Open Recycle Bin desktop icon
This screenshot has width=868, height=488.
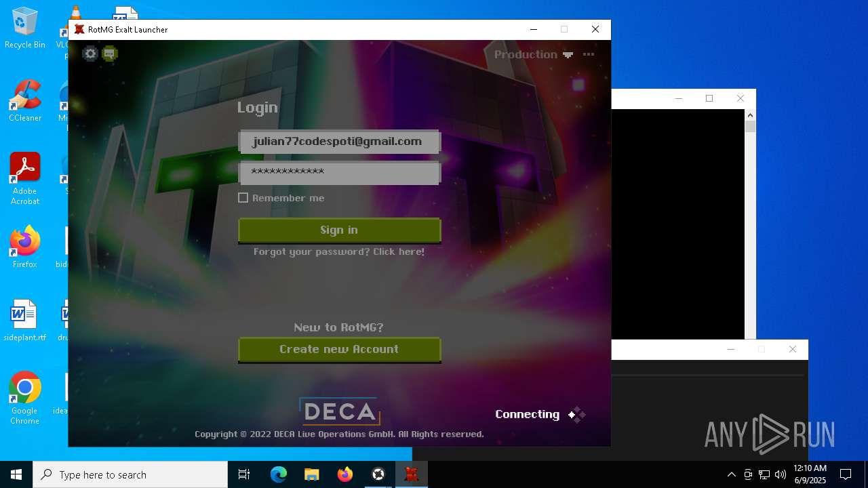25,28
